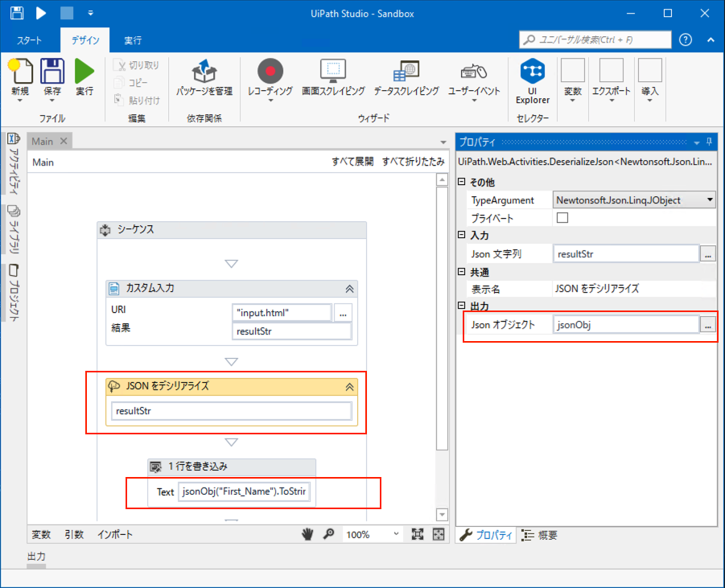
Task: Click the universal search box
Action: point(595,39)
